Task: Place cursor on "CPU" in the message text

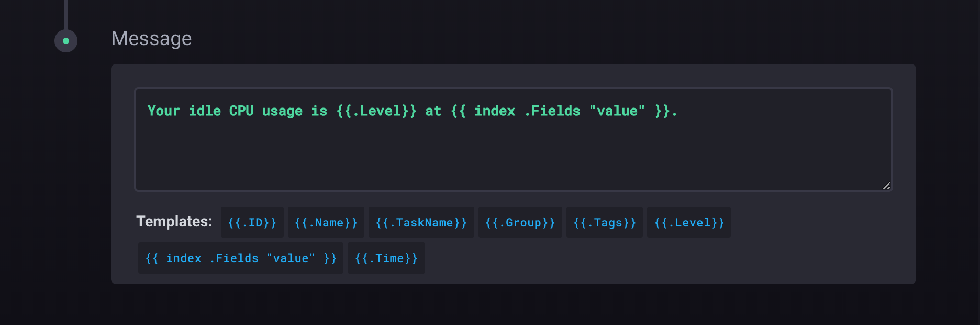Action: pyautogui.click(x=241, y=111)
